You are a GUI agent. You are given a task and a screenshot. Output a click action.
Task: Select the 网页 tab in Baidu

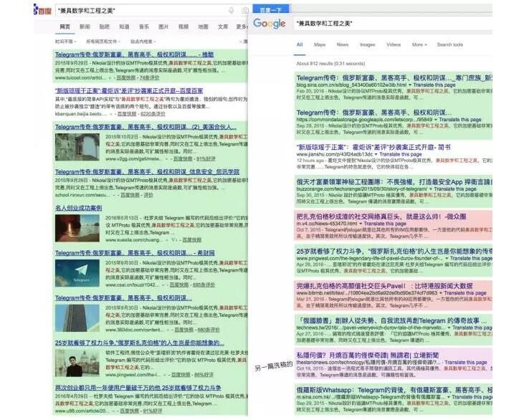click(x=65, y=27)
